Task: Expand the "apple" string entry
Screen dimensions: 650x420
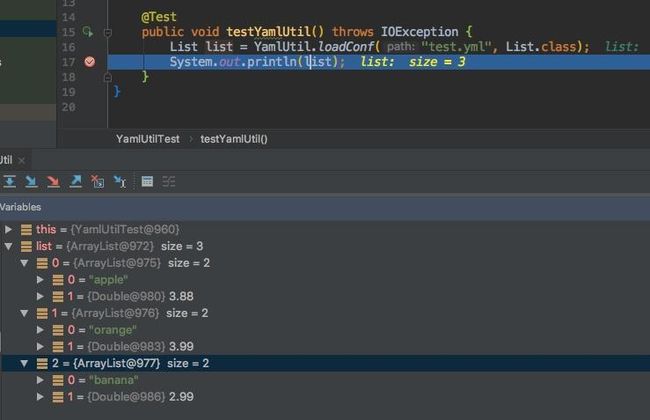Action: [x=40, y=279]
